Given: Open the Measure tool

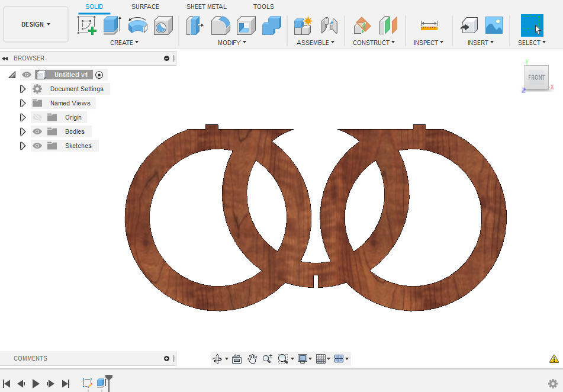Looking at the screenshot, I should tap(429, 25).
